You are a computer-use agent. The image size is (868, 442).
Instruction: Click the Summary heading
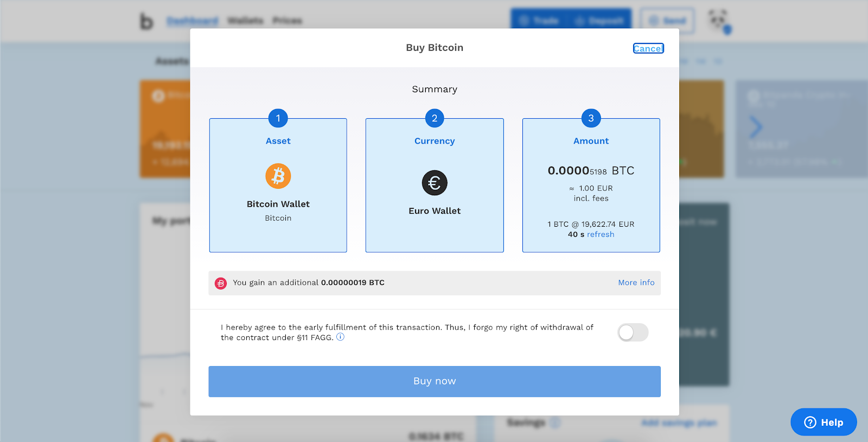tap(435, 89)
